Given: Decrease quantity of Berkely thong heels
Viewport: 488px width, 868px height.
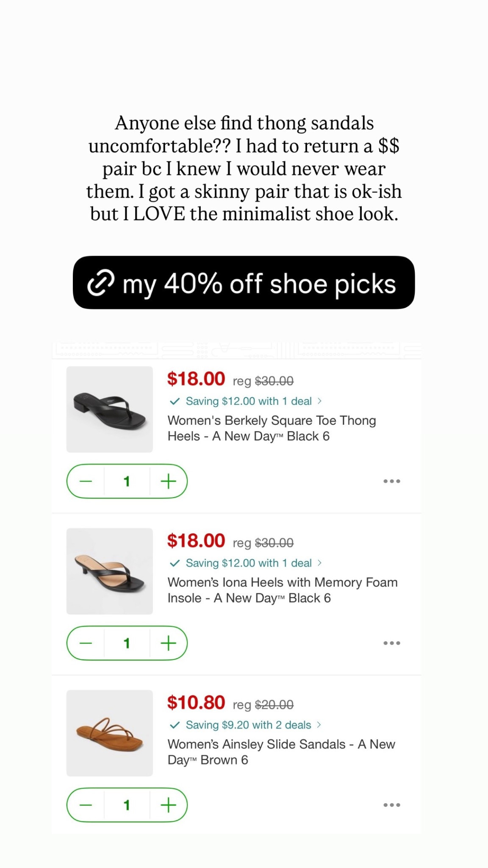Looking at the screenshot, I should point(86,481).
